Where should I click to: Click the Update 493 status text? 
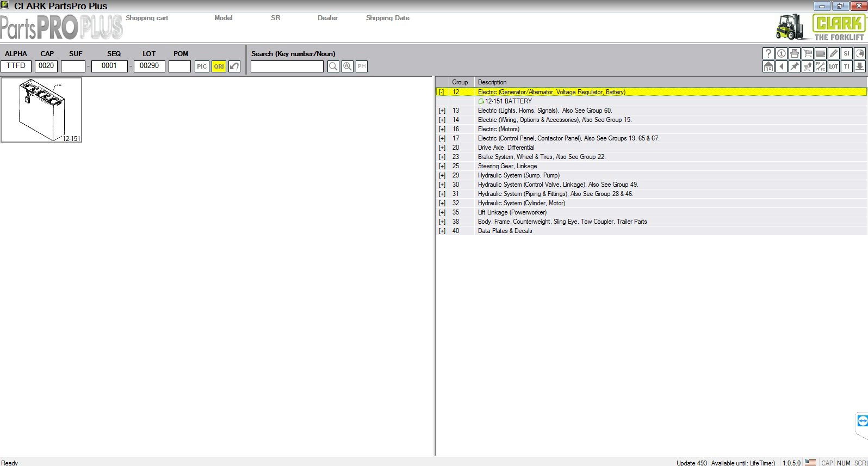[x=692, y=463]
